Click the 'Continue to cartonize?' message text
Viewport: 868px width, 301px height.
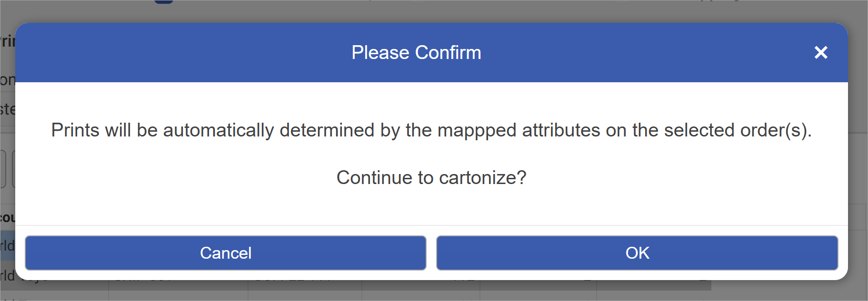pyautogui.click(x=432, y=177)
